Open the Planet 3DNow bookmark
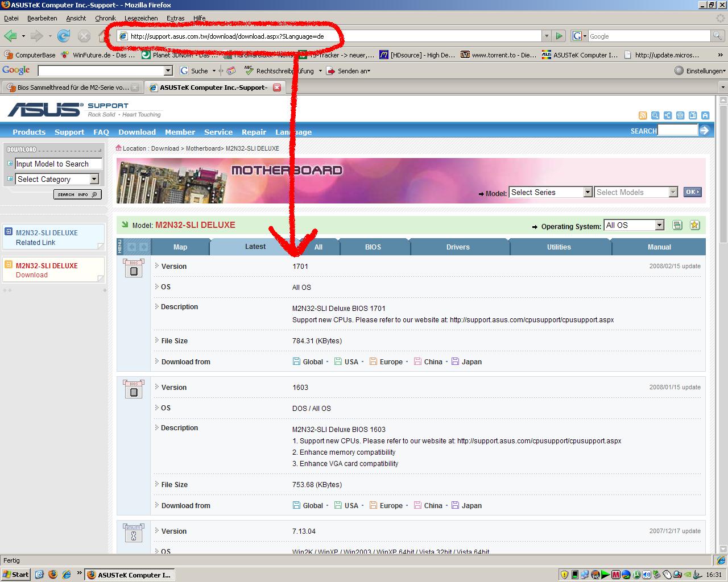Viewport: 728px width, 582px height. (x=180, y=55)
